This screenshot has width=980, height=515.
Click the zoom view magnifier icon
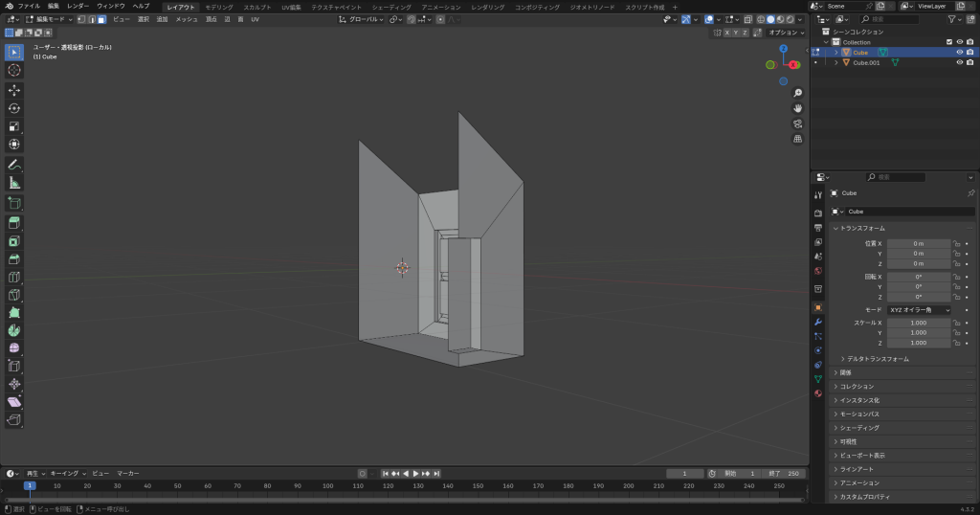797,93
